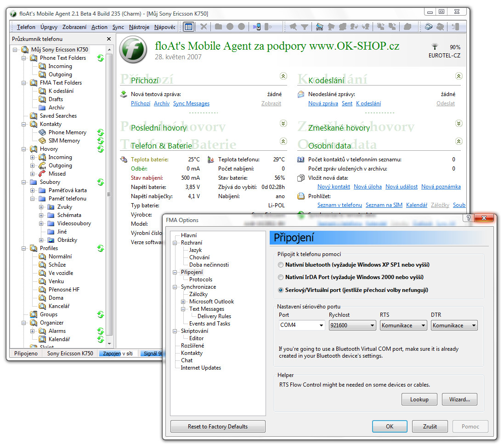Viewport: 504px width, 445px height.
Task: Click sync icon beside Profiles
Action: 101,249
